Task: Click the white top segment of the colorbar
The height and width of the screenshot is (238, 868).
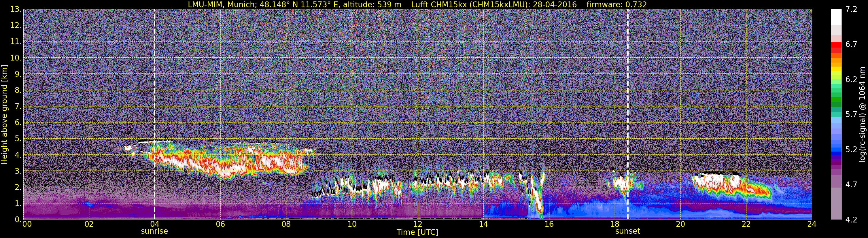Action: pos(836,17)
